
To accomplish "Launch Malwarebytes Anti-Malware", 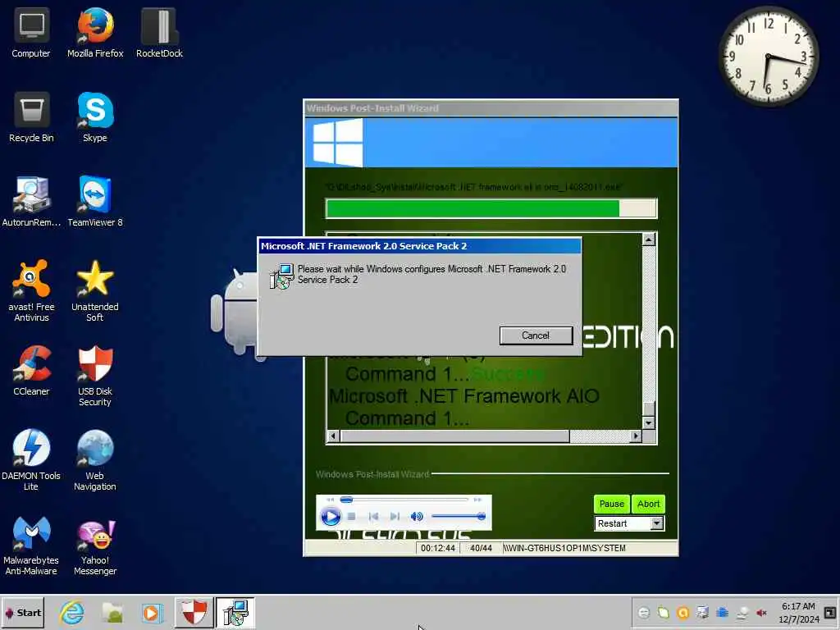I will tap(31, 545).
